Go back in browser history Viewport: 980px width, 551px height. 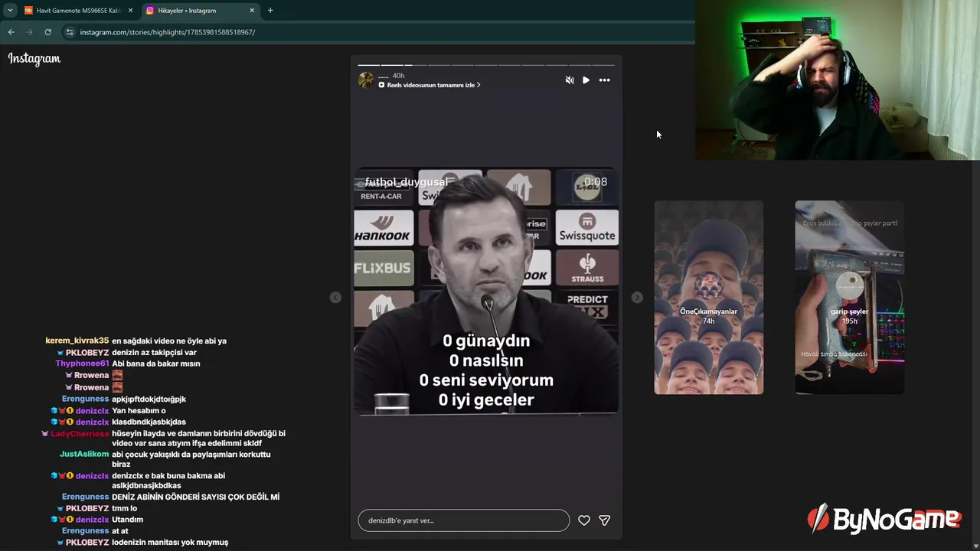(x=11, y=32)
